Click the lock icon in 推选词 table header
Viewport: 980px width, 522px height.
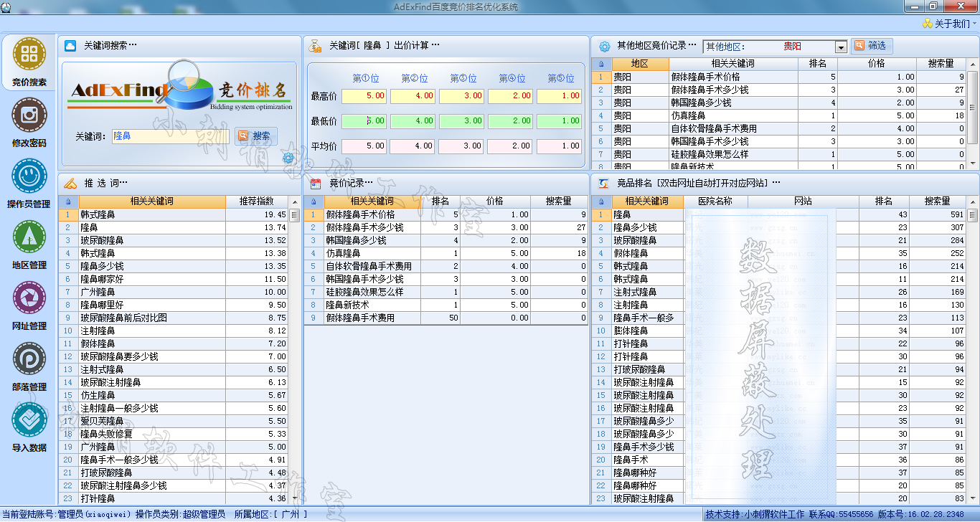(x=68, y=201)
